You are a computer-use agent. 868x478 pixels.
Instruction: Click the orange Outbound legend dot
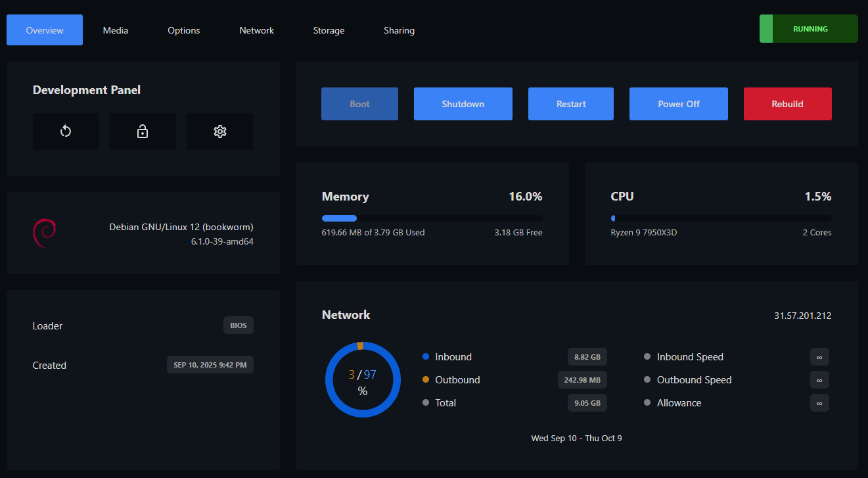click(426, 380)
